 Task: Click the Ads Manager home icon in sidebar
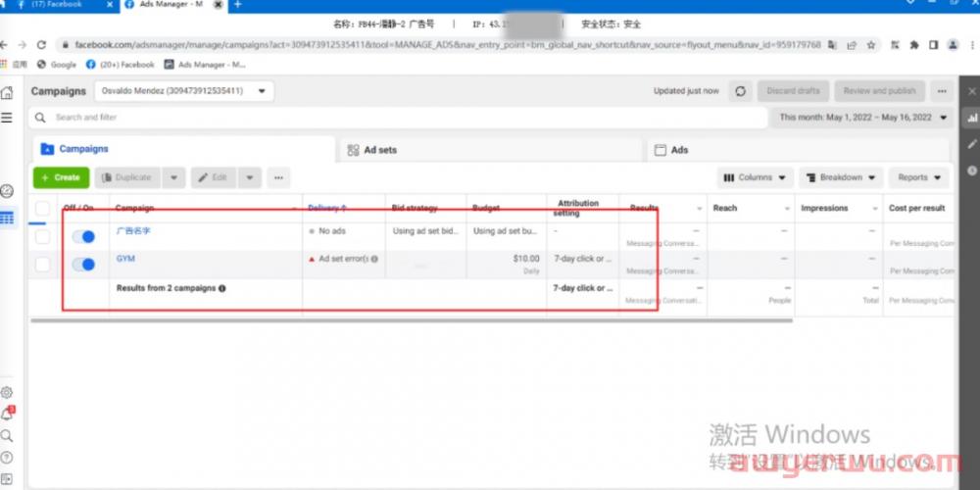coord(7,93)
